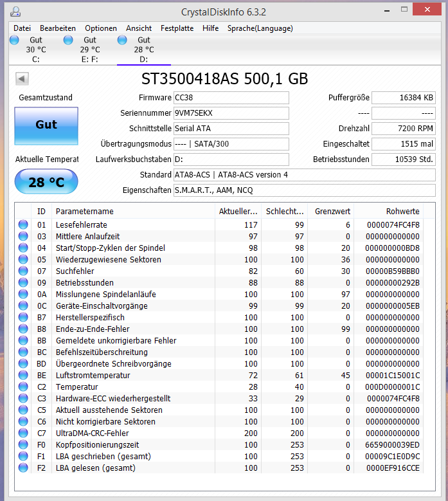Click the status icon of Herstellerspezifisch row
The height and width of the screenshot is (501, 448).
[23, 317]
